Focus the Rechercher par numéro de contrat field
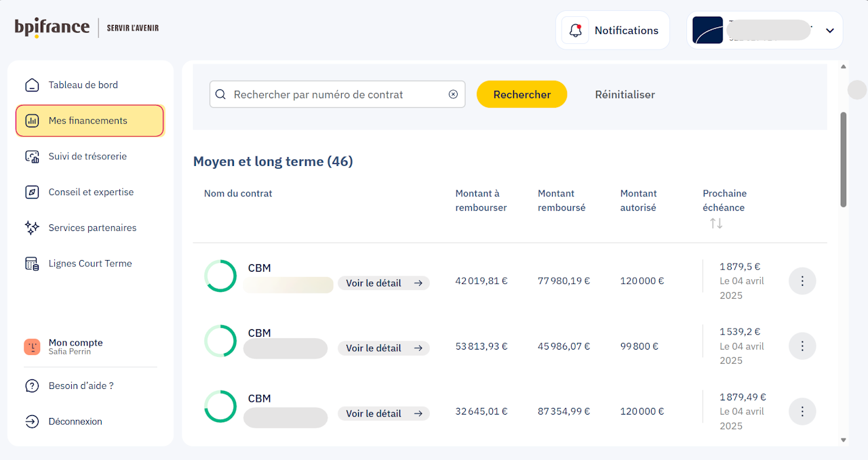The height and width of the screenshot is (460, 868). pos(336,95)
